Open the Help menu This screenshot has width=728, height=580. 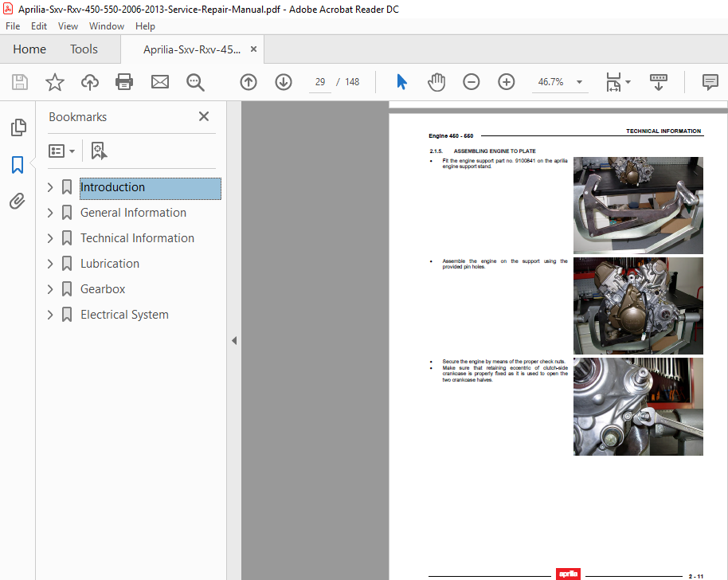[x=145, y=26]
